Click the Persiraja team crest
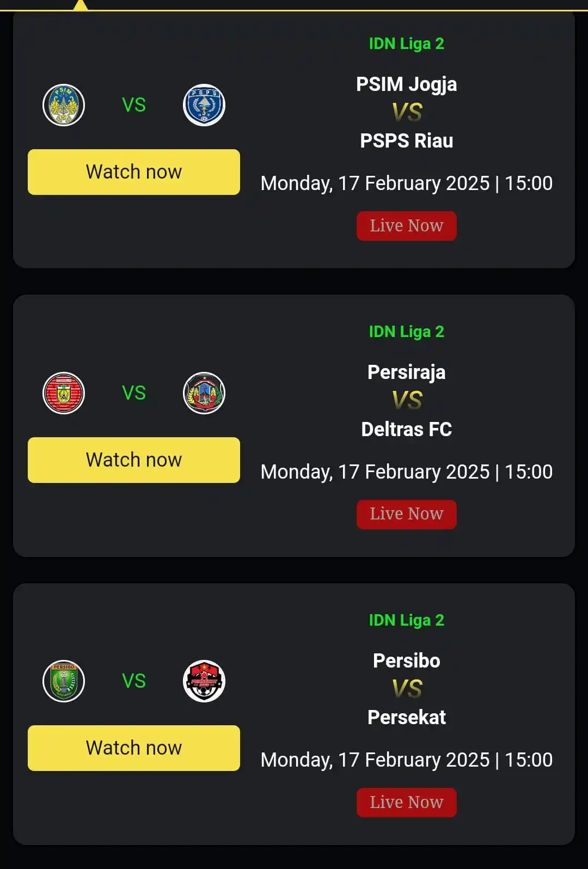The image size is (588, 869). coord(64,393)
